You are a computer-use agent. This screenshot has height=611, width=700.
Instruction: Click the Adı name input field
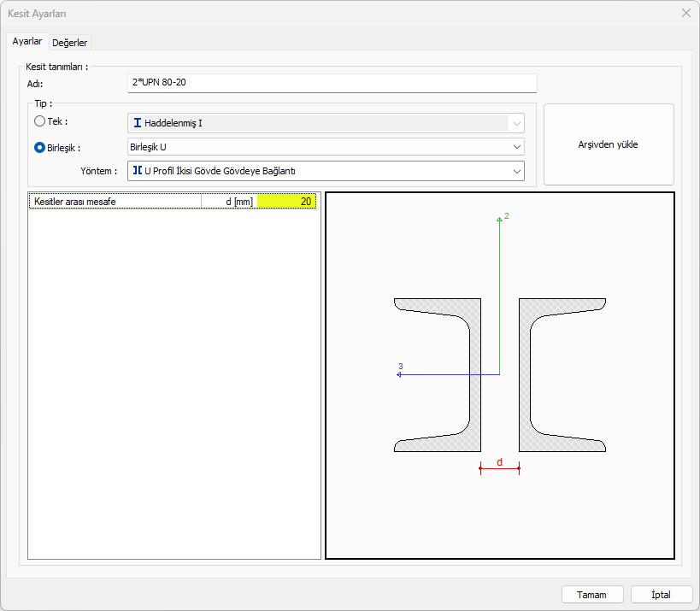click(x=332, y=83)
